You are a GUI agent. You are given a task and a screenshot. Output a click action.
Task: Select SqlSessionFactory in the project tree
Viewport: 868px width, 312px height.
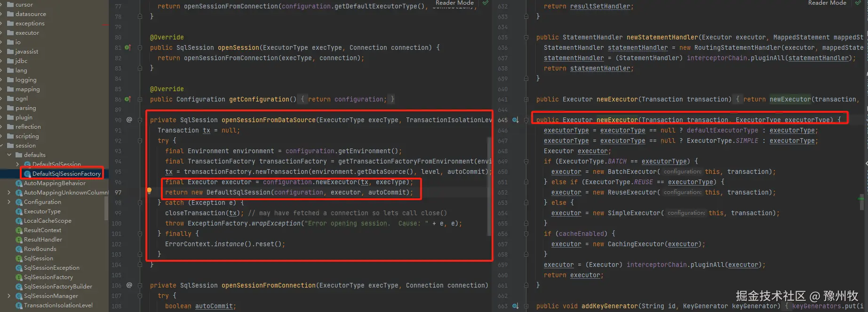[48, 277]
